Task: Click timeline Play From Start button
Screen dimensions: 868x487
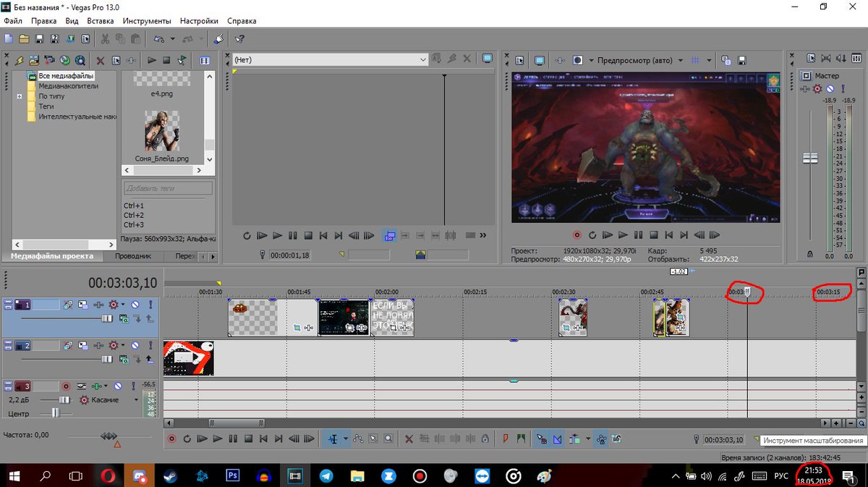Action: pyautogui.click(x=202, y=439)
